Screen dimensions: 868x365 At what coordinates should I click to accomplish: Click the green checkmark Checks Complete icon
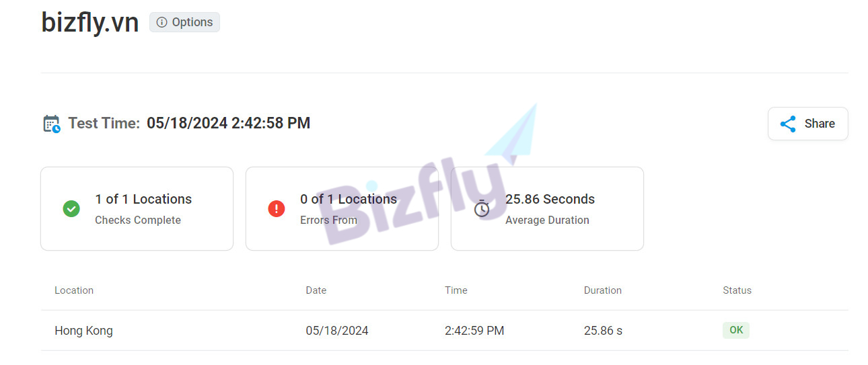pyautogui.click(x=71, y=209)
